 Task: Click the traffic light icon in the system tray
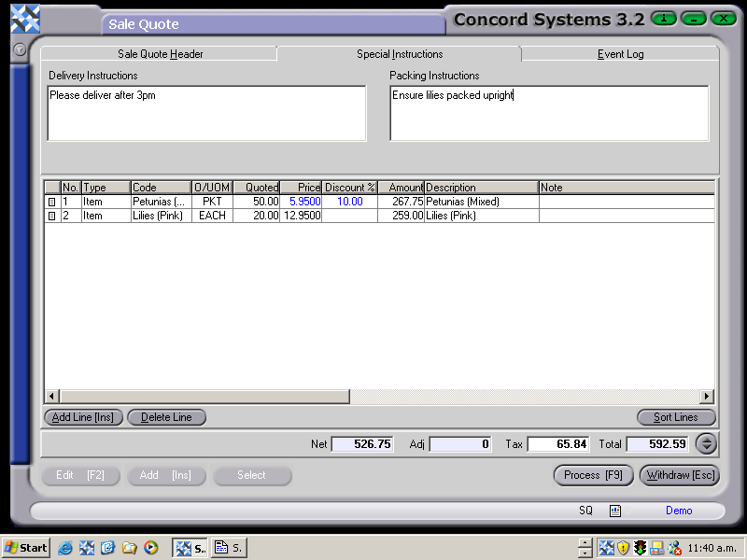pos(640,548)
